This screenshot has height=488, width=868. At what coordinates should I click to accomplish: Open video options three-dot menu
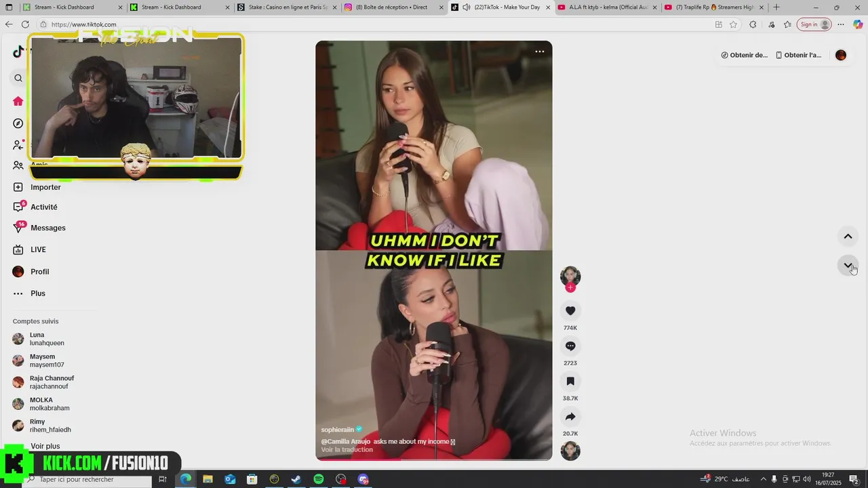point(540,52)
